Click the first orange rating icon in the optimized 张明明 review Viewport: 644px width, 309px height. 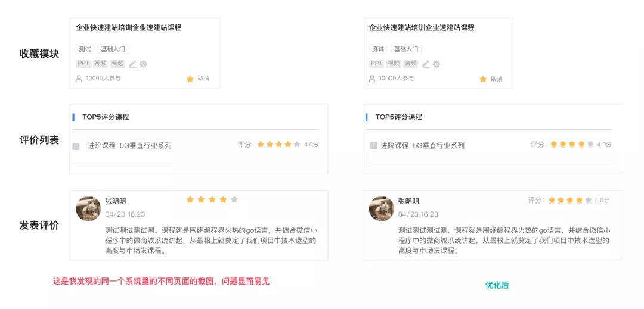[x=552, y=201]
